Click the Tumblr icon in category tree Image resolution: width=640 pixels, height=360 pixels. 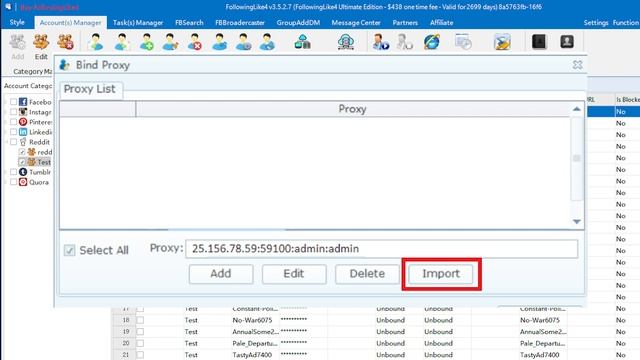(x=23, y=172)
